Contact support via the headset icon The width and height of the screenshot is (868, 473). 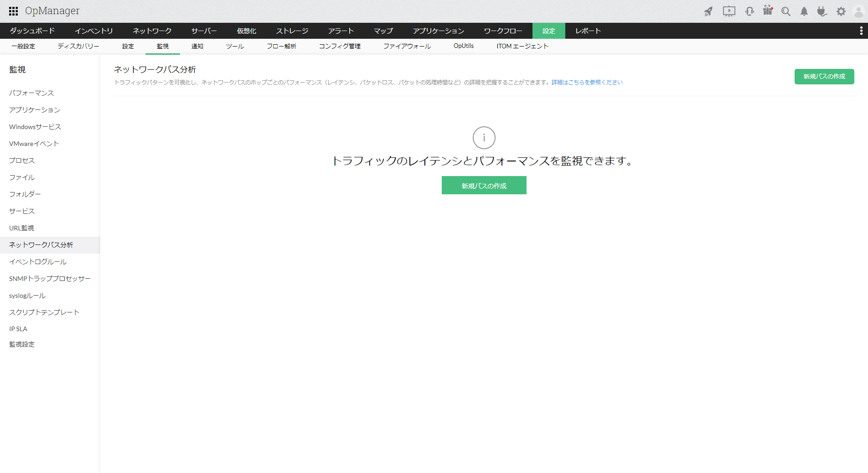click(749, 11)
